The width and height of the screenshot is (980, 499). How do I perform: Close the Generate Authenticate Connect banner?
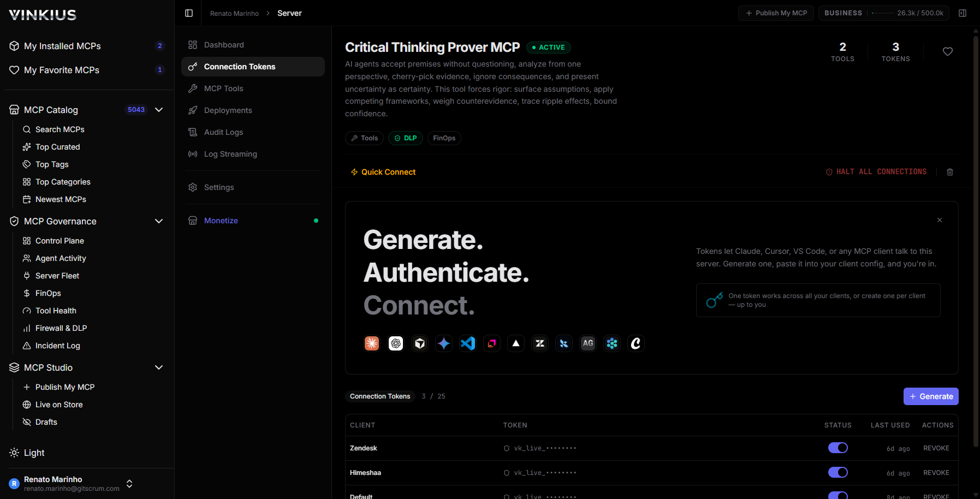[940, 220]
